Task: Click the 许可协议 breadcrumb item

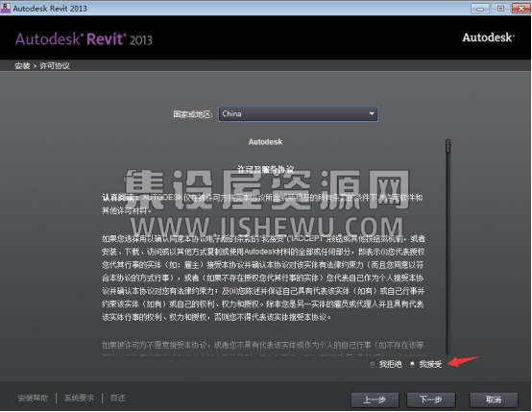Action: pos(55,66)
